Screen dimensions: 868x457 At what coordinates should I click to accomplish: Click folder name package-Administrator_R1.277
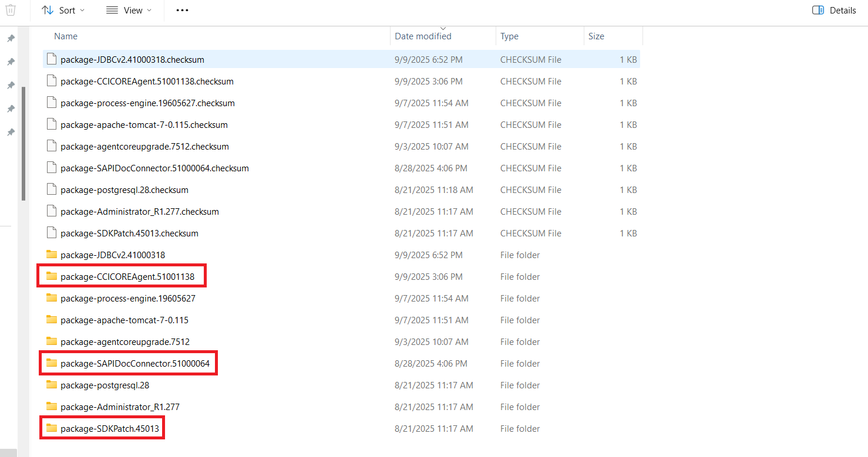coord(120,407)
